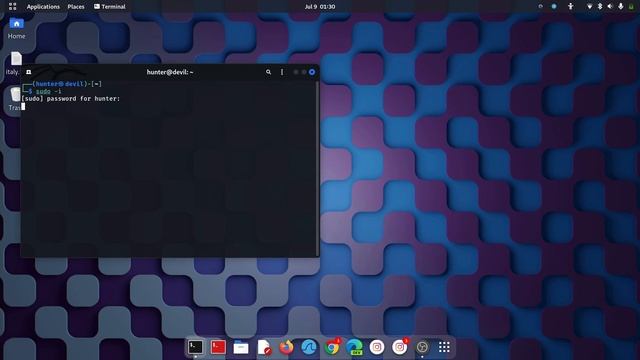Screen dimensions: 640x360
Task: Click the search icon in terminal header
Action: pos(268,72)
